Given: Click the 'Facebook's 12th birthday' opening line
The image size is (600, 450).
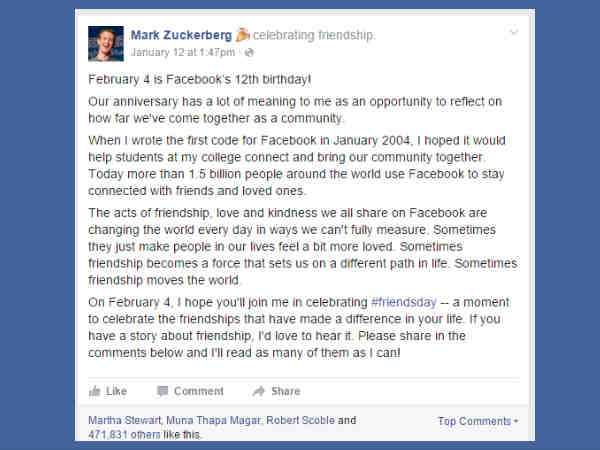Looking at the screenshot, I should [199, 78].
